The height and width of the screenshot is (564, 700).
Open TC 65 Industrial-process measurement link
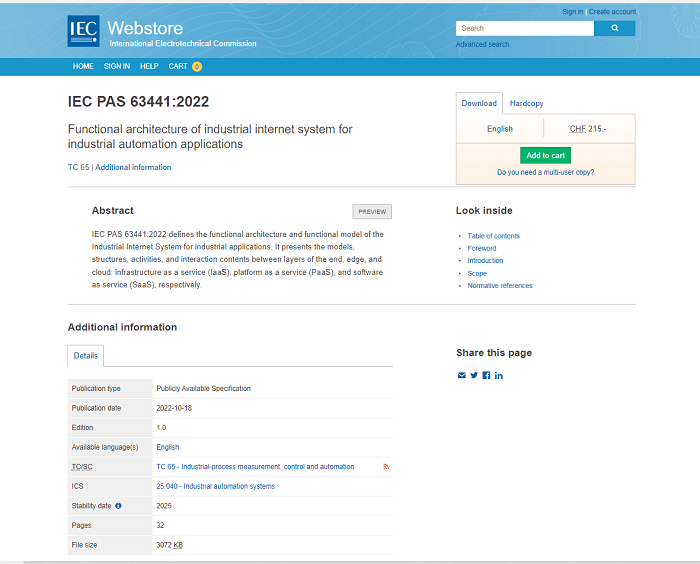(x=255, y=467)
